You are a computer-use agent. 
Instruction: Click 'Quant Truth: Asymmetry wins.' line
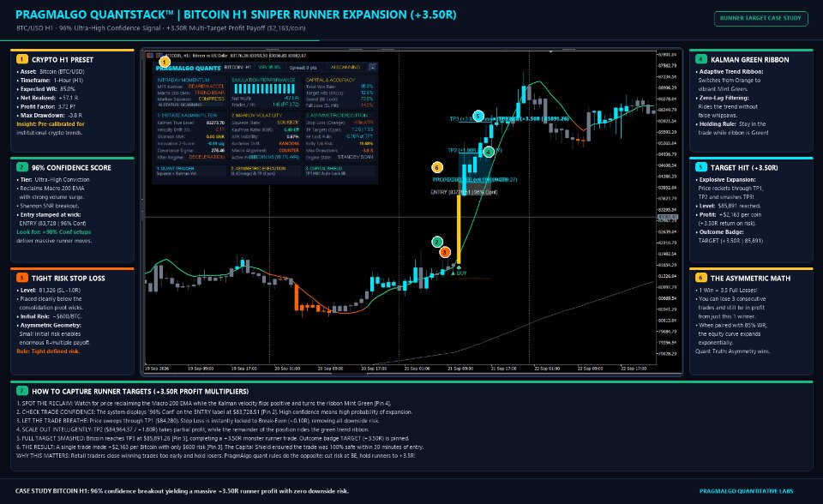[x=733, y=351]
